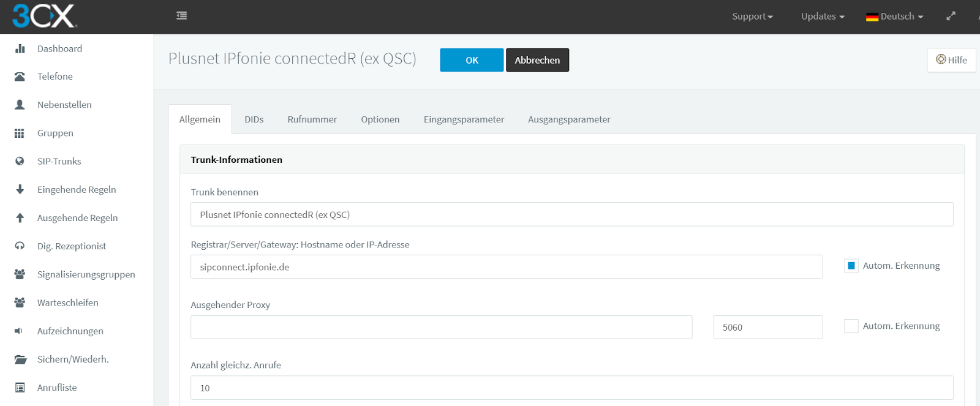The height and width of the screenshot is (406, 980).
Task: Uncheck Autom. Erkennung for Registrar hostname
Action: pos(851,266)
